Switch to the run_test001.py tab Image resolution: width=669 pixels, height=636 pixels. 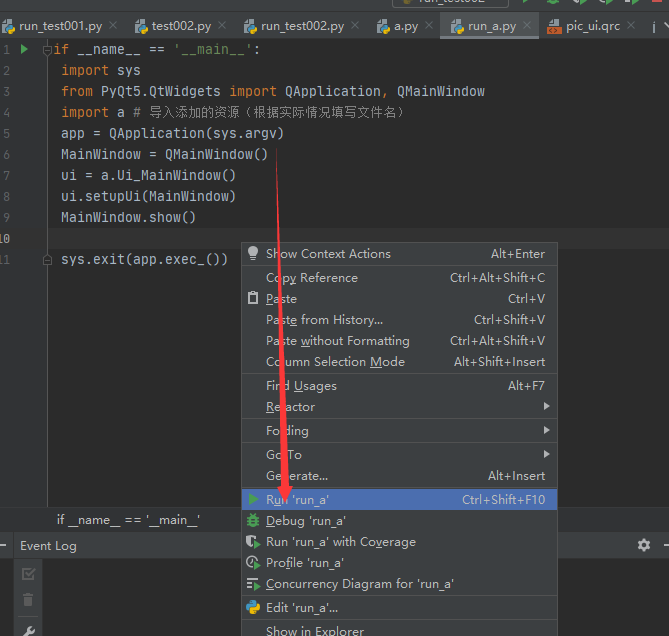[x=61, y=26]
